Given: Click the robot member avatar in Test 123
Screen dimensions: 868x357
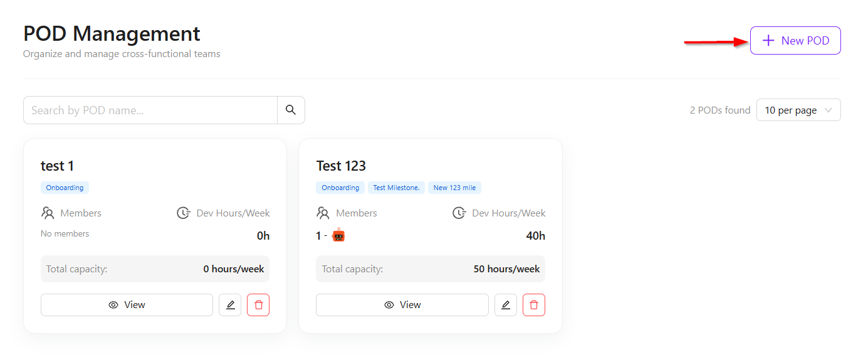Looking at the screenshot, I should (x=338, y=236).
